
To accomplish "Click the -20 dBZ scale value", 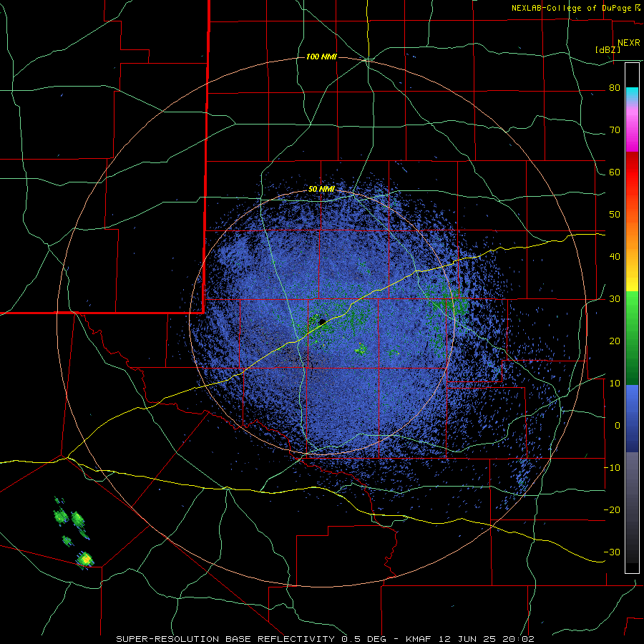I will click(x=612, y=510).
